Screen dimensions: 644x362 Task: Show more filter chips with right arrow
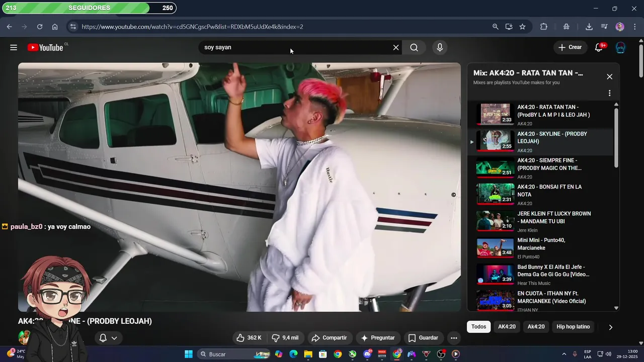611,327
